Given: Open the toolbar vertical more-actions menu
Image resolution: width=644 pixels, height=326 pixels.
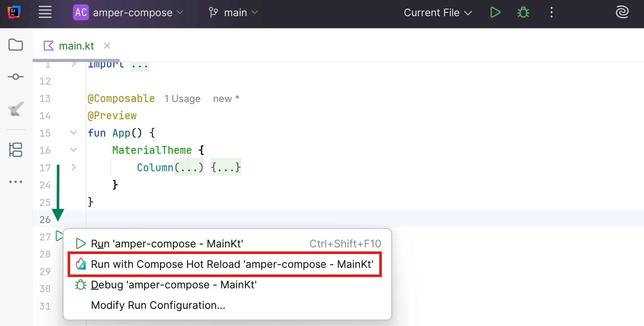Looking at the screenshot, I should tap(551, 12).
